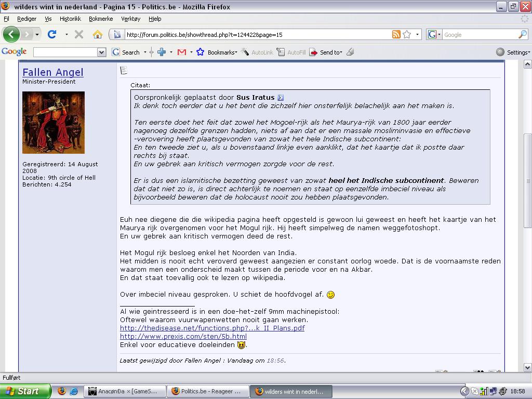Screen dimensions: 532x399
Task: Bookmark this page with the star
Action: tap(407, 34)
